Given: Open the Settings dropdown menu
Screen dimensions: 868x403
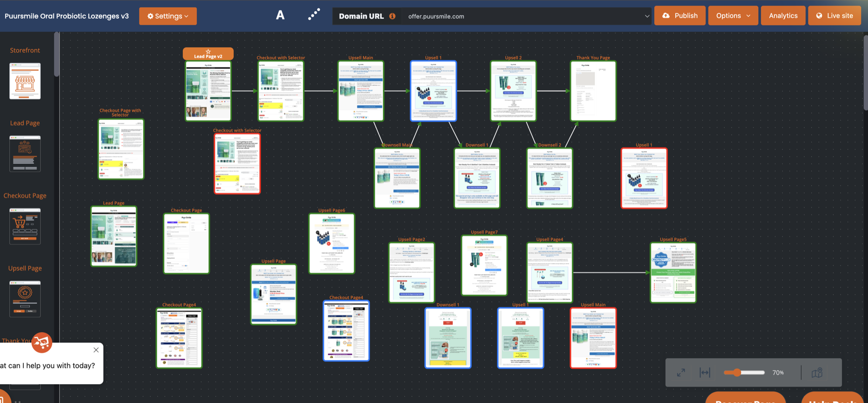Looking at the screenshot, I should click(168, 16).
